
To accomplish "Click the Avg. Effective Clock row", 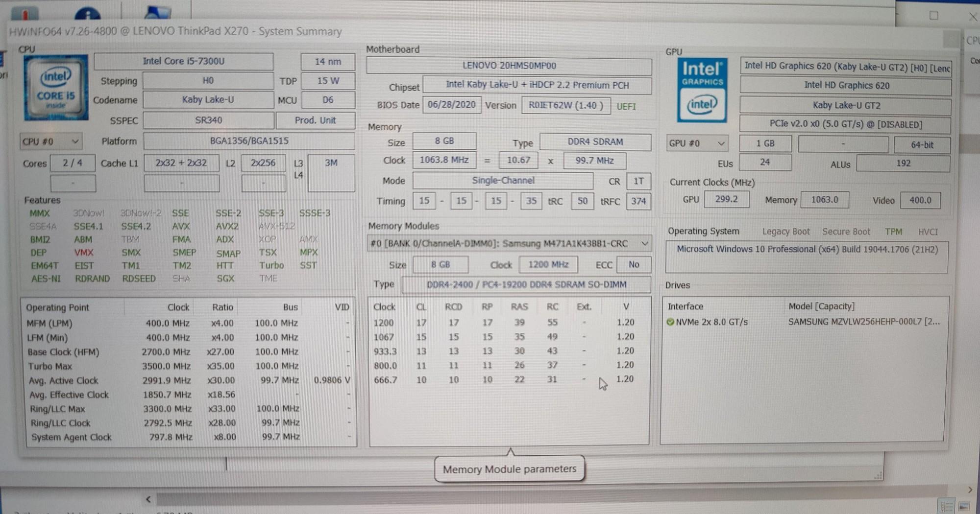I will tap(190, 395).
